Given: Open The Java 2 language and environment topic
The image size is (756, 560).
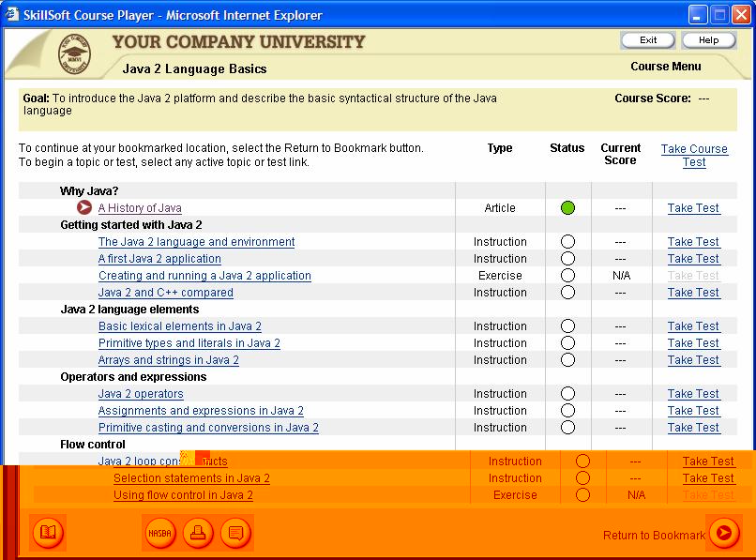Looking at the screenshot, I should (x=196, y=242).
